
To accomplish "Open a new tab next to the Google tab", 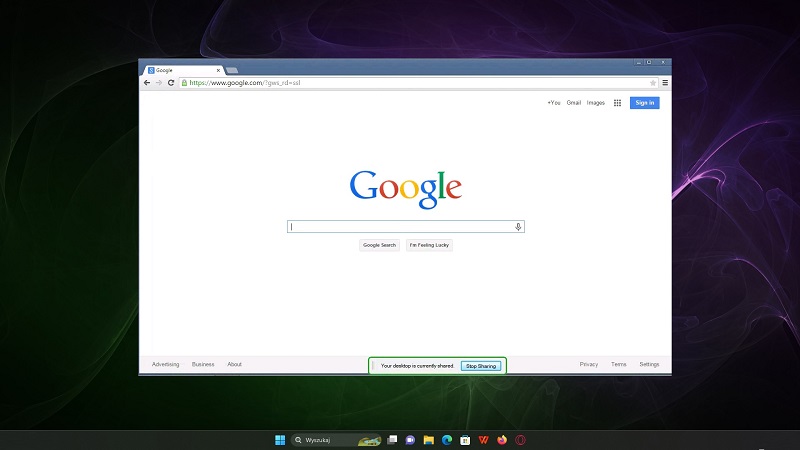I will coord(232,70).
